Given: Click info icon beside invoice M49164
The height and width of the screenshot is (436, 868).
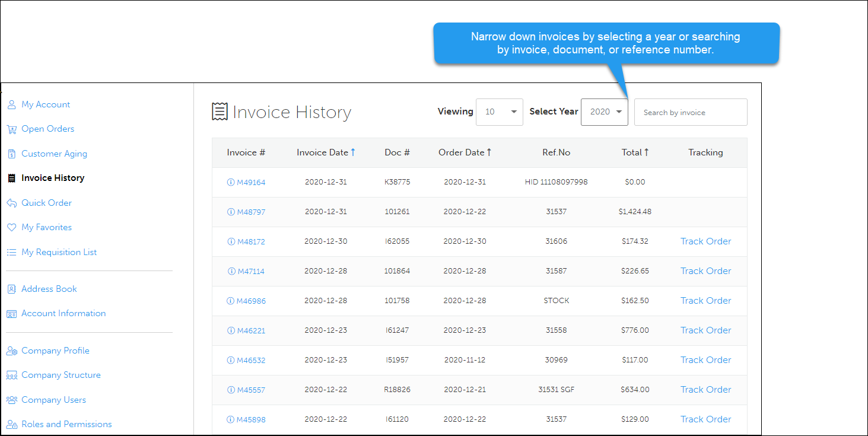Looking at the screenshot, I should point(231,182).
